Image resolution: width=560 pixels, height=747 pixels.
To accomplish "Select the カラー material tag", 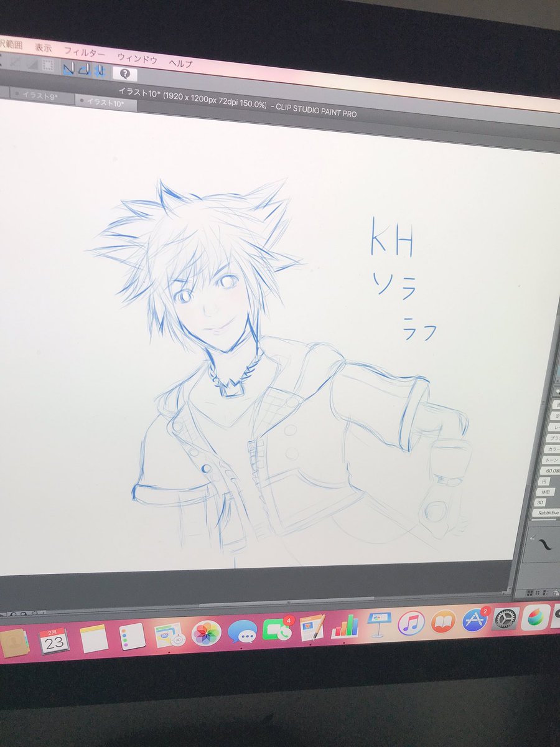I will pyautogui.click(x=553, y=449).
